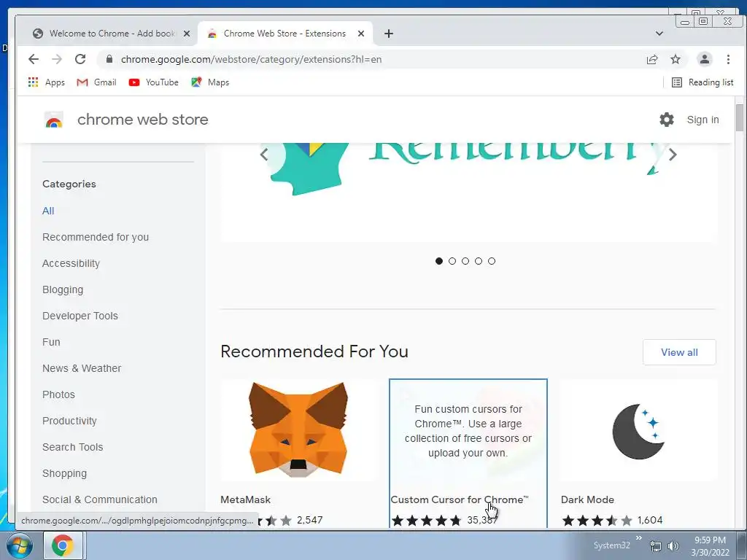Viewport: 747px width, 560px height.
Task: Open the Chrome three-dot menu
Action: pos(728,59)
